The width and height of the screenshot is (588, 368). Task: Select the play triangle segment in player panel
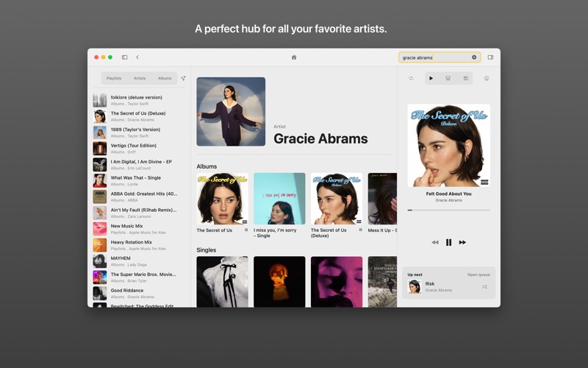click(x=431, y=79)
